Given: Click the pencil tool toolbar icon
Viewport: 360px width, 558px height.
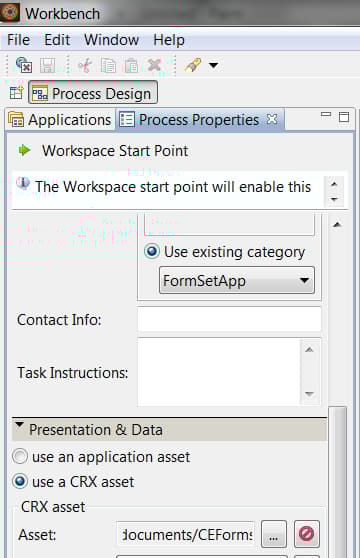Looking at the screenshot, I should [194, 65].
